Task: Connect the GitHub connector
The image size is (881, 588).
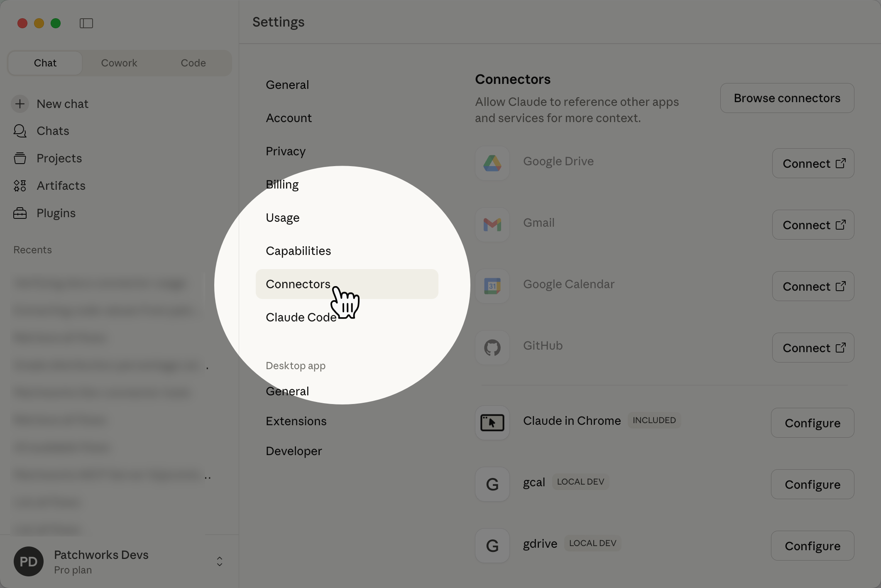Action: 812,348
